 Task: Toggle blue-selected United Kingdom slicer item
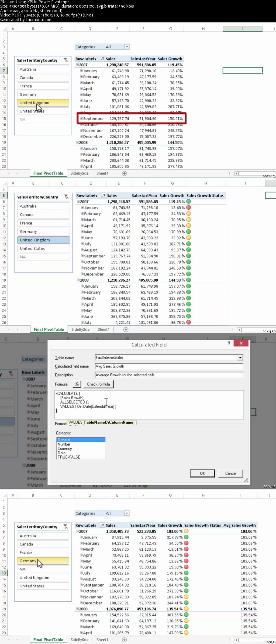[44, 240]
